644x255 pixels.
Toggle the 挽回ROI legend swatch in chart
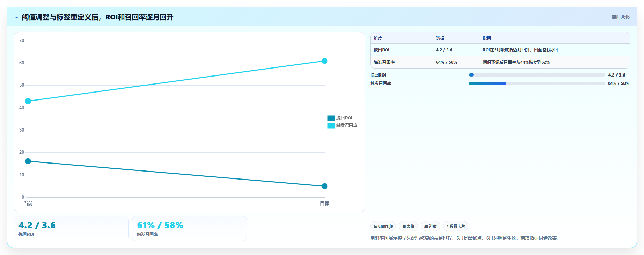coord(331,118)
